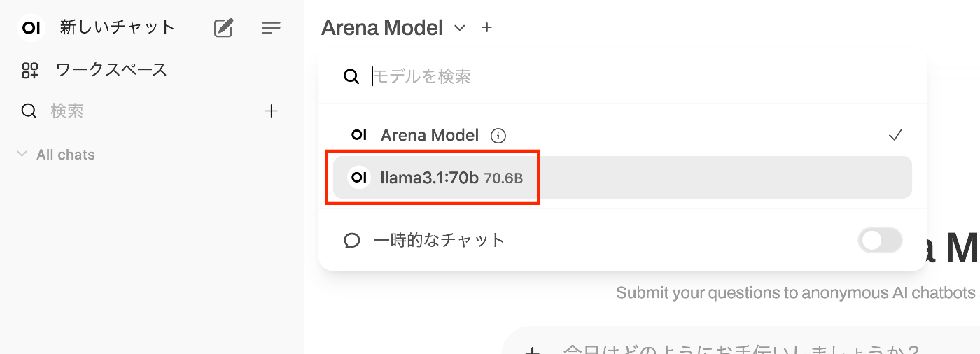Click the Workspace grid icon
980x354 pixels.
[30, 70]
